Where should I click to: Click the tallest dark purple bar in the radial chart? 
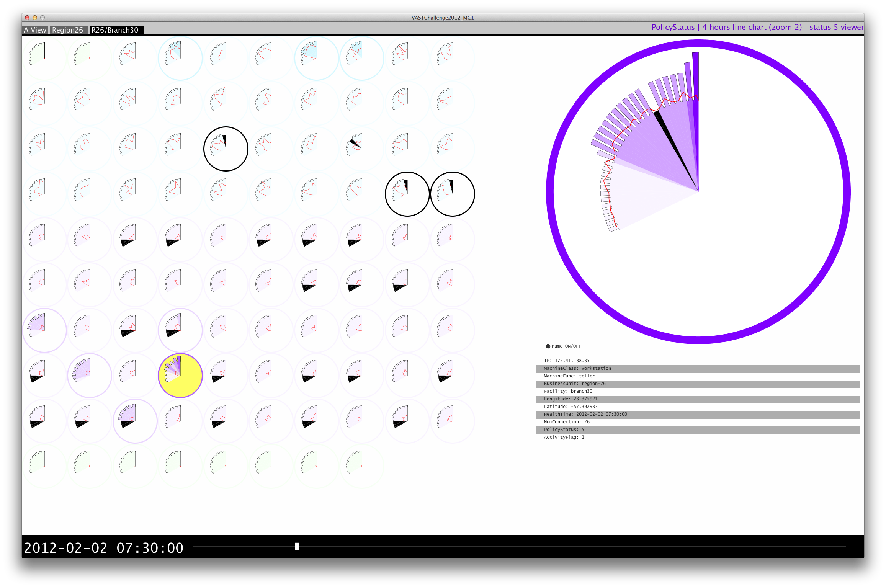pyautogui.click(x=696, y=76)
